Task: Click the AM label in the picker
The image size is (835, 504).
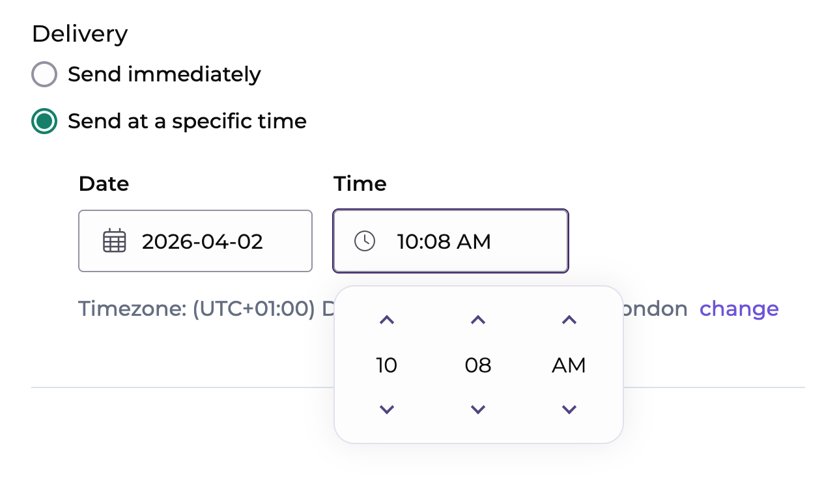Action: pyautogui.click(x=568, y=365)
